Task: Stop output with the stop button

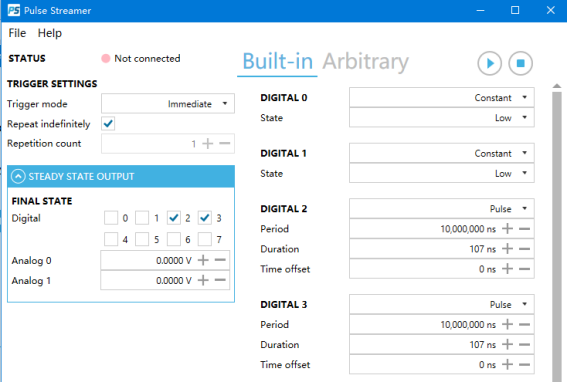Action: tap(520, 63)
